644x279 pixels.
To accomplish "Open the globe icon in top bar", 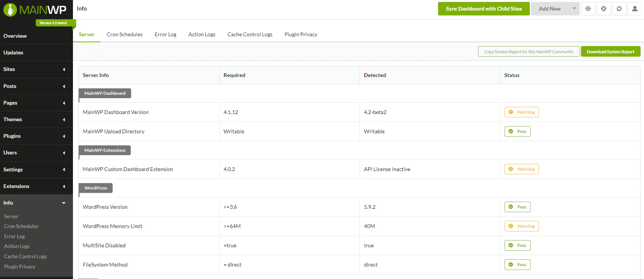I will click(588, 9).
